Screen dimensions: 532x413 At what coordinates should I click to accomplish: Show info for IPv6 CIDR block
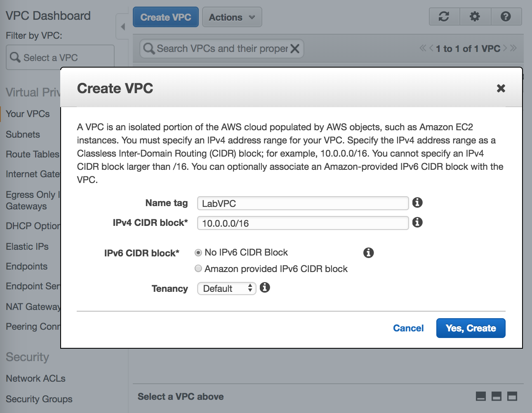click(368, 253)
